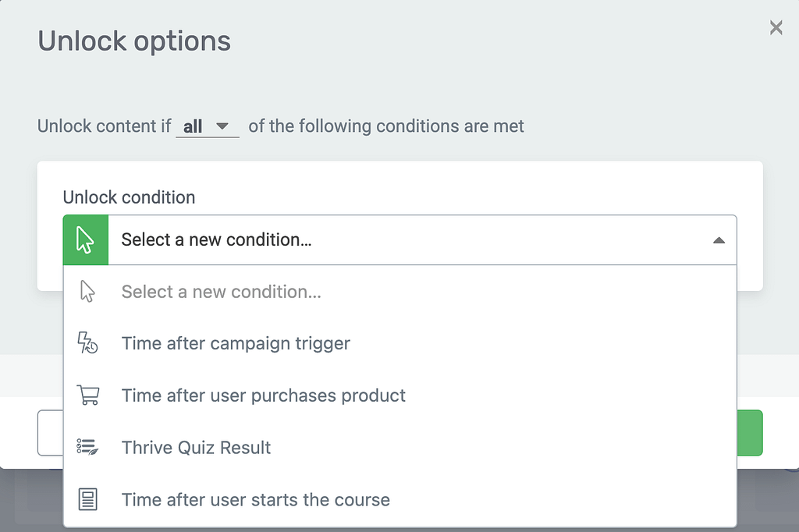Click the 'Unlock condition' field label
This screenshot has height=532, width=799.
coord(129,197)
